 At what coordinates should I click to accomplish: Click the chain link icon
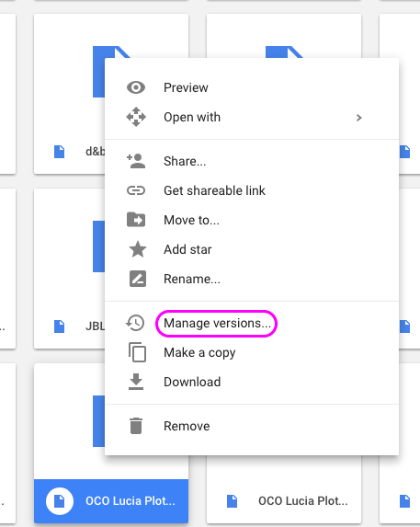[136, 190]
